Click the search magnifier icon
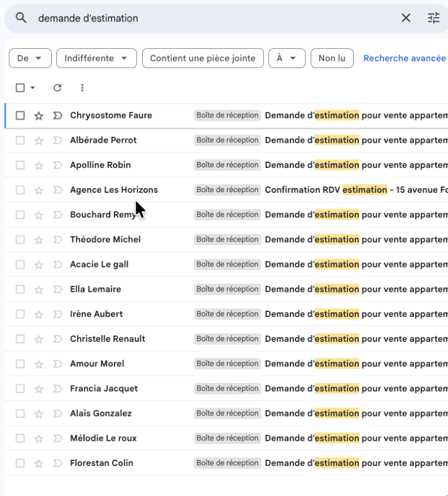 [x=21, y=18]
